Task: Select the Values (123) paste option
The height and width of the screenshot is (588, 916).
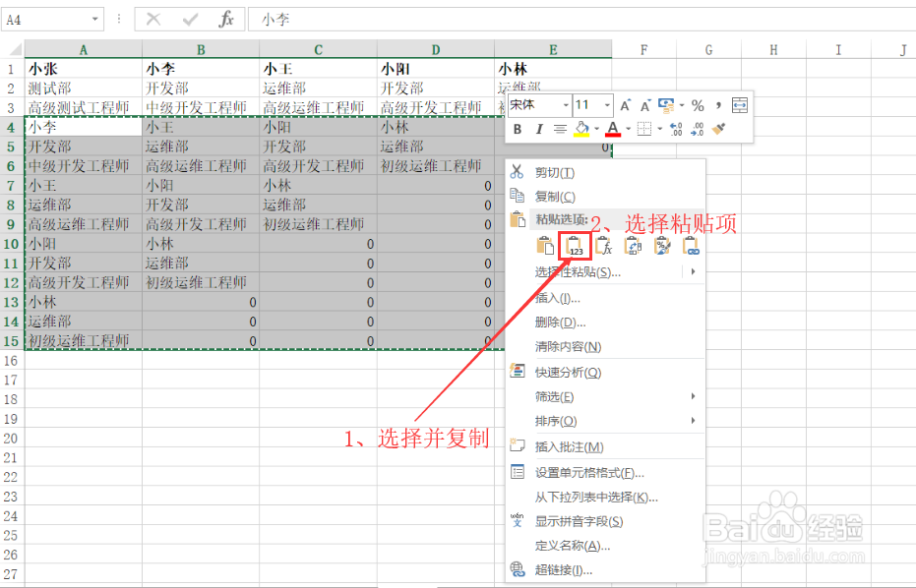Action: pos(576,246)
